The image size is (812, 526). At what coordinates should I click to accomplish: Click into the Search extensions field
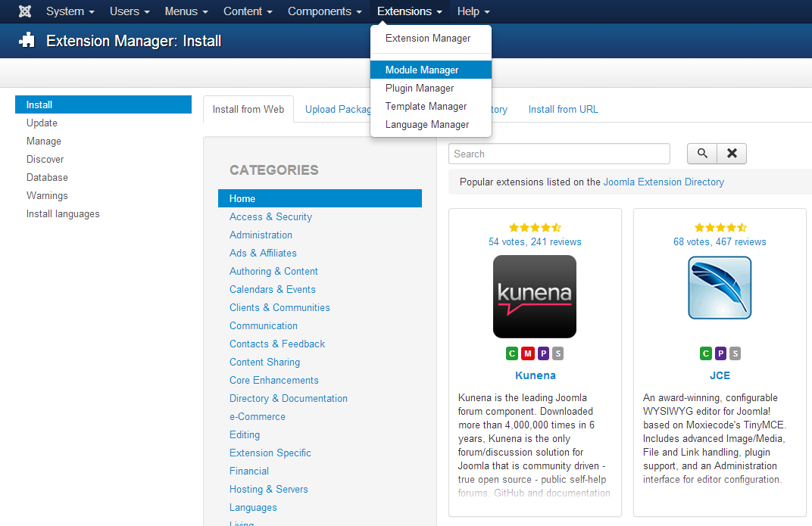point(559,154)
